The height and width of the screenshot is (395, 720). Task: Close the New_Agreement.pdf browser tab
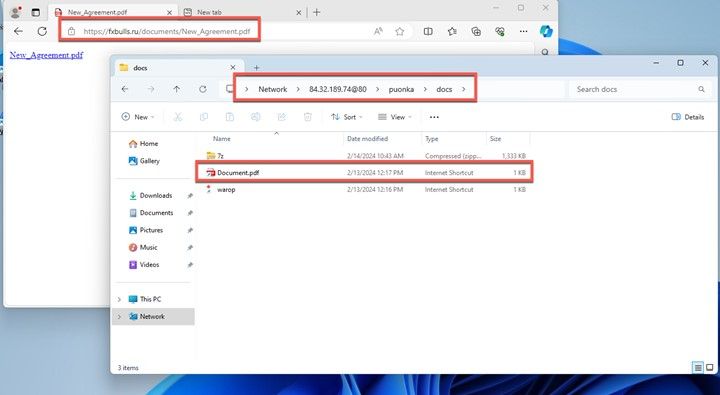(x=169, y=12)
